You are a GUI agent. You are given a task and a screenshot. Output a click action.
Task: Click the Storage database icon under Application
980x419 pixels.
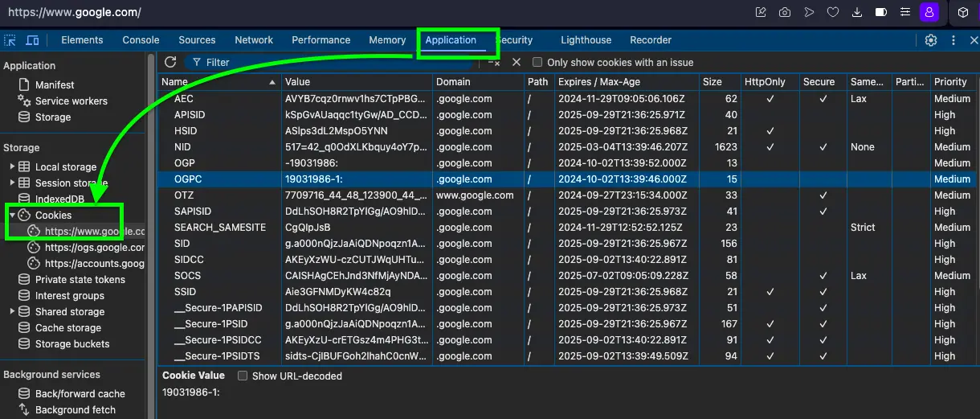pos(24,117)
